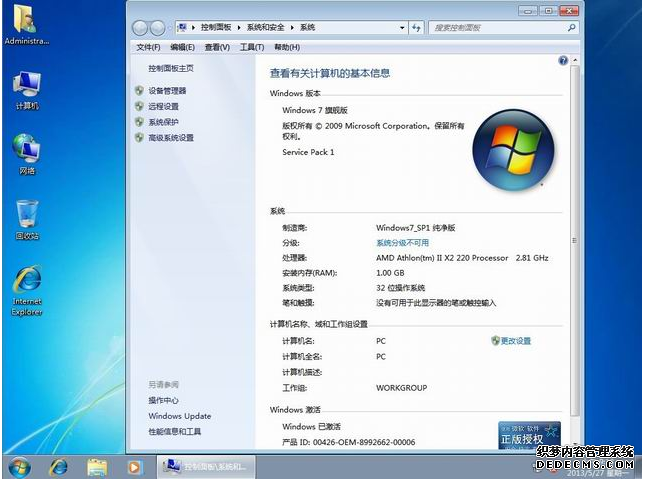Close the System window
Image resolution: width=645 pixels, height=479 pixels.
coord(569,11)
